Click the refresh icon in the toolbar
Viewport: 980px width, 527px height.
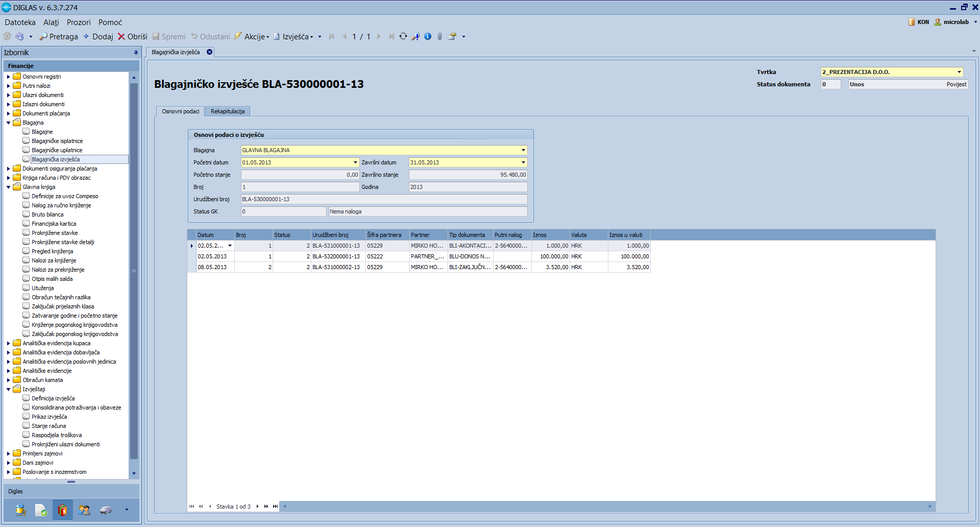click(403, 36)
